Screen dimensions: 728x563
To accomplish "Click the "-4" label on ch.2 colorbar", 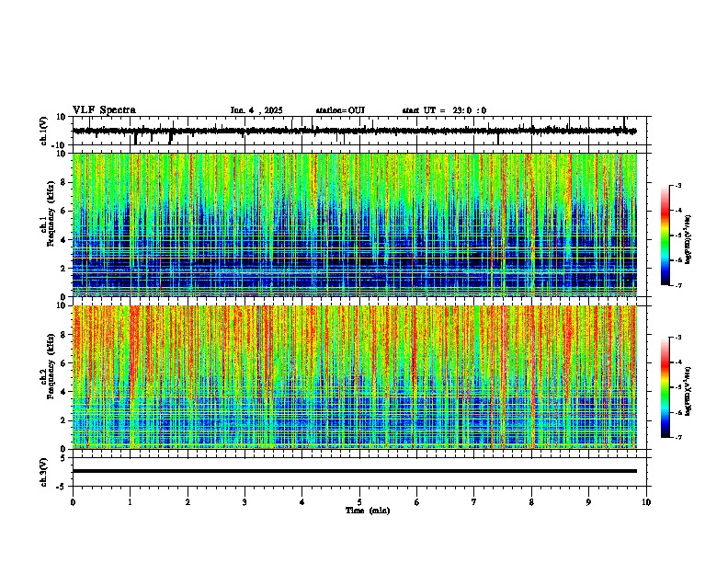I will (678, 362).
